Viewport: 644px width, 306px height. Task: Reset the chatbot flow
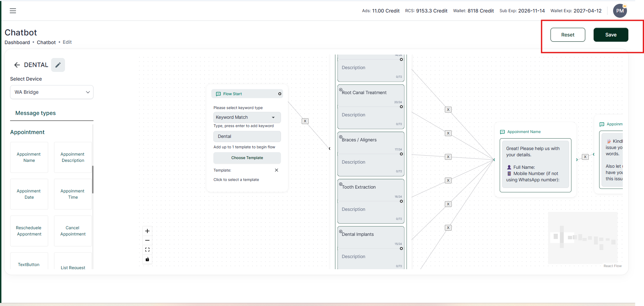pos(568,35)
